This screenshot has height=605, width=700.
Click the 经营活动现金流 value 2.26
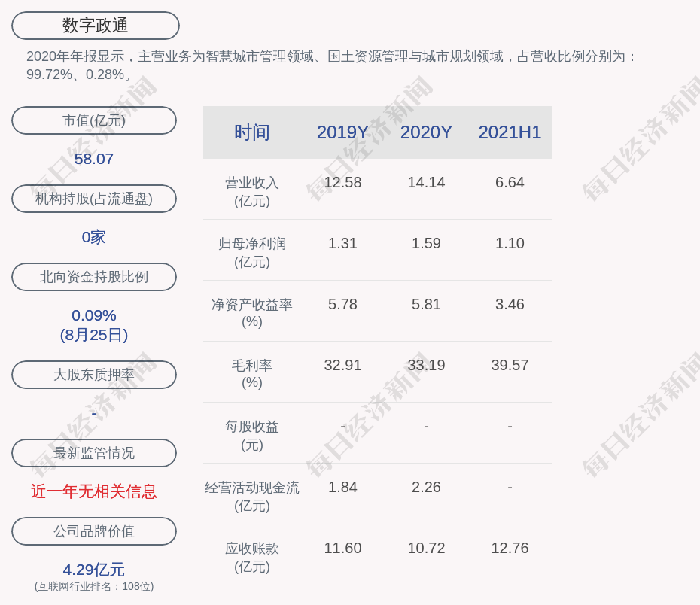(426, 487)
